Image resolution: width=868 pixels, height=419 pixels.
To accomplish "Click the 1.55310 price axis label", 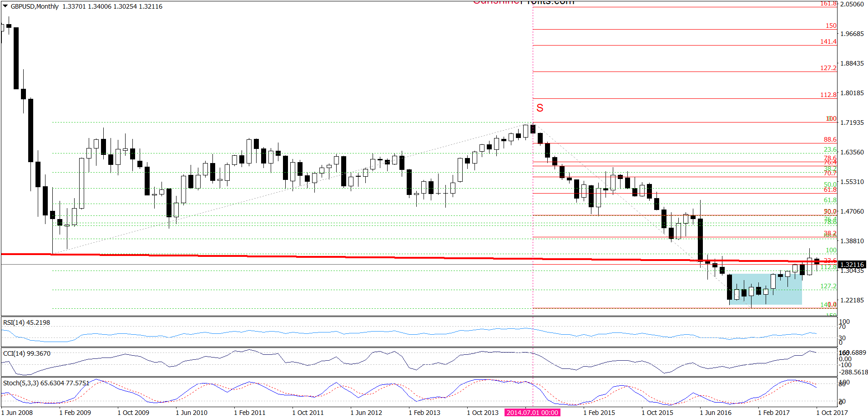I will [852, 182].
